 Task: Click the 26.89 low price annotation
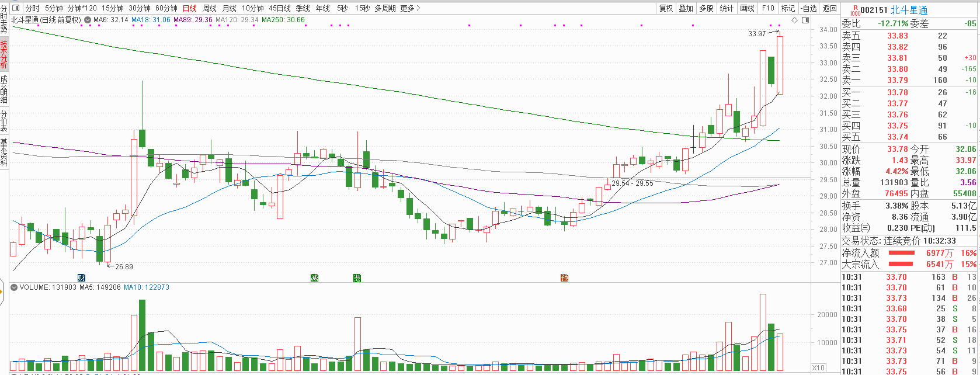point(124,267)
